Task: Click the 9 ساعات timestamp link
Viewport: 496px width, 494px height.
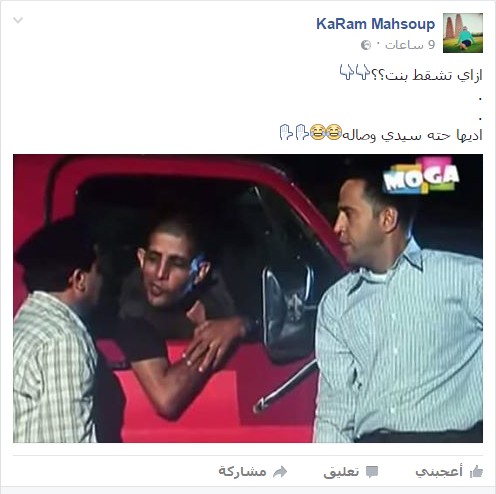Action: click(x=410, y=45)
